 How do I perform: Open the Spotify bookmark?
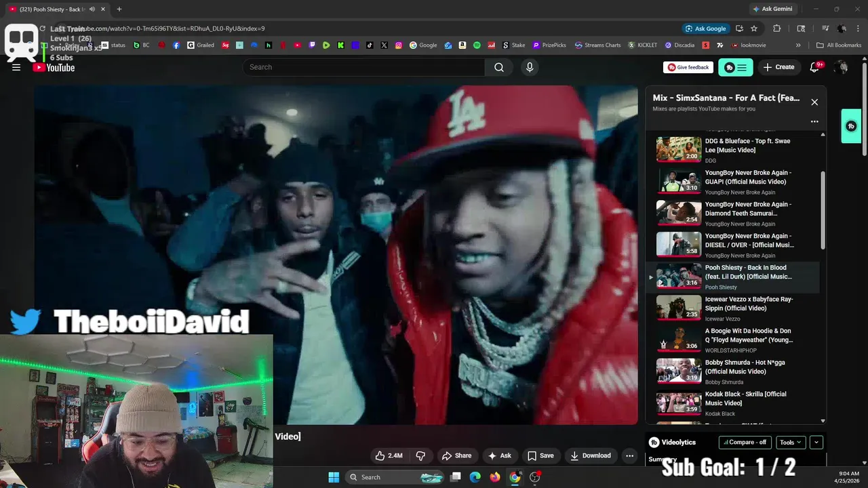tap(477, 45)
